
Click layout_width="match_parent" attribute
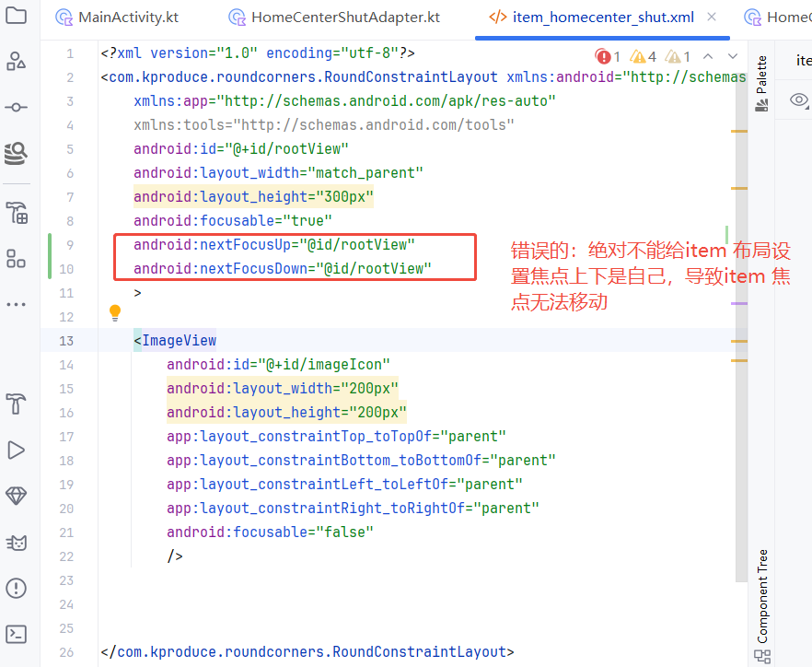[278, 172]
